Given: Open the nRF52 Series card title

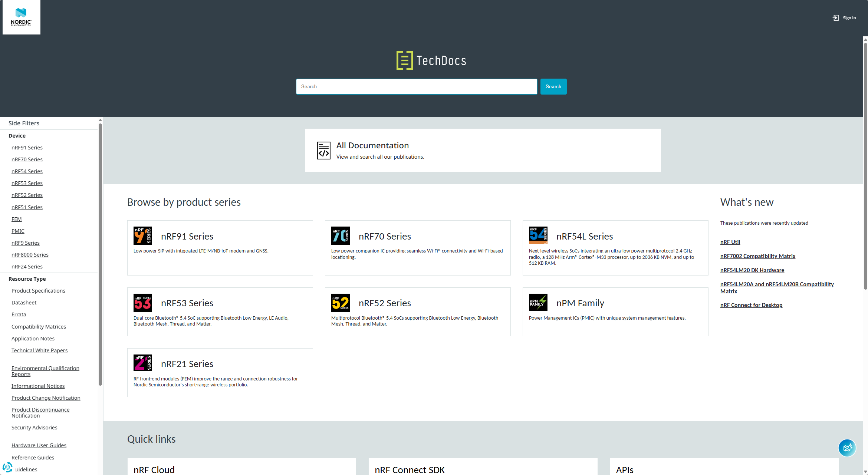Looking at the screenshot, I should pos(385,303).
